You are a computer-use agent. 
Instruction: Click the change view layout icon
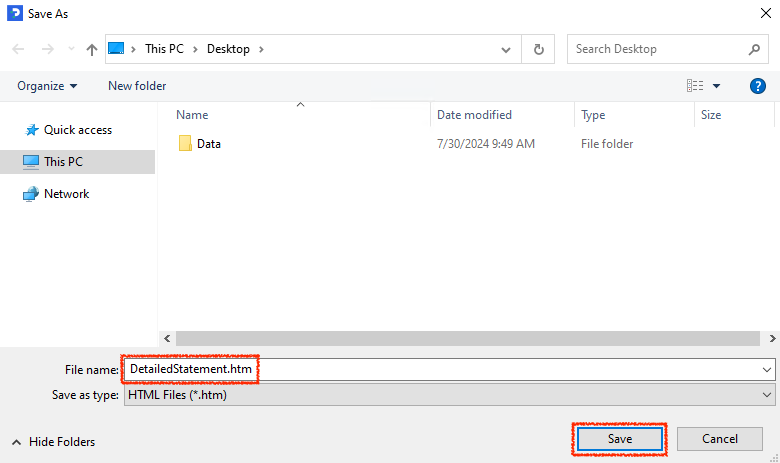pyautogui.click(x=695, y=86)
